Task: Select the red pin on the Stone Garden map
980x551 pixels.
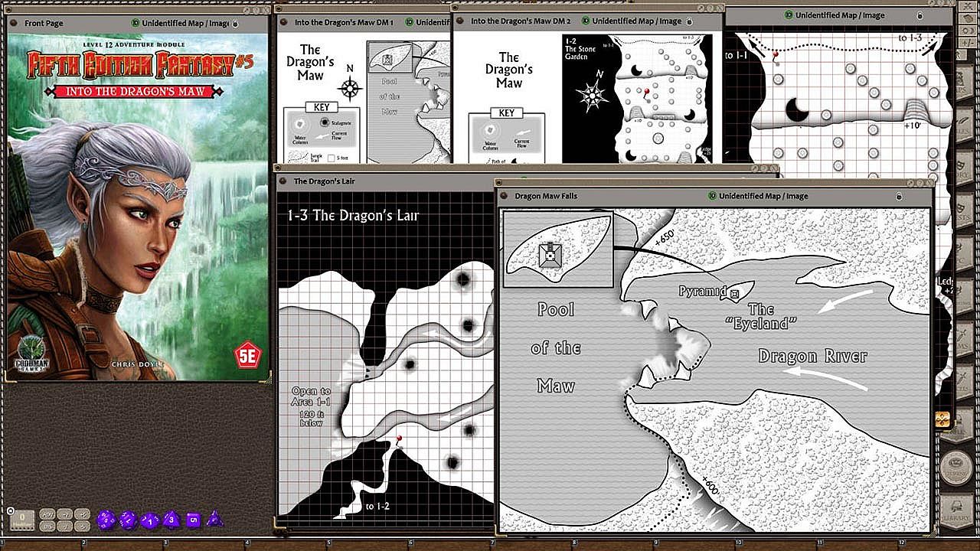Action: (647, 93)
